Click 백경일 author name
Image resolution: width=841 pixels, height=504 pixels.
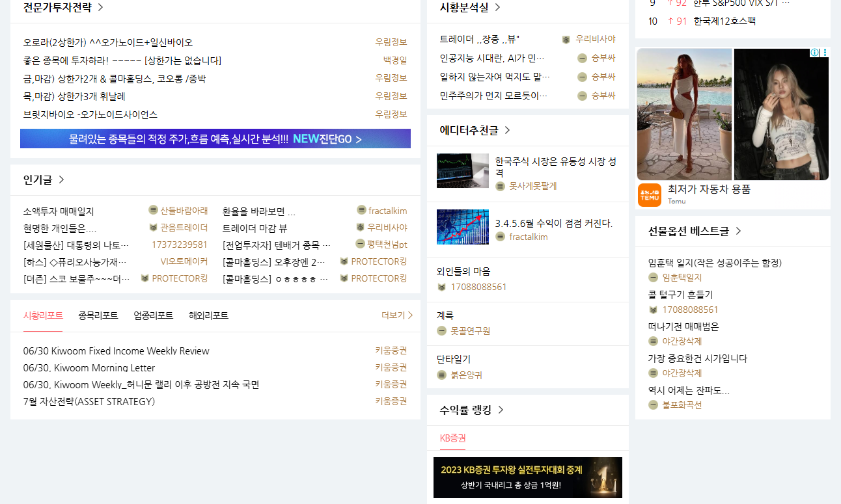(395, 60)
